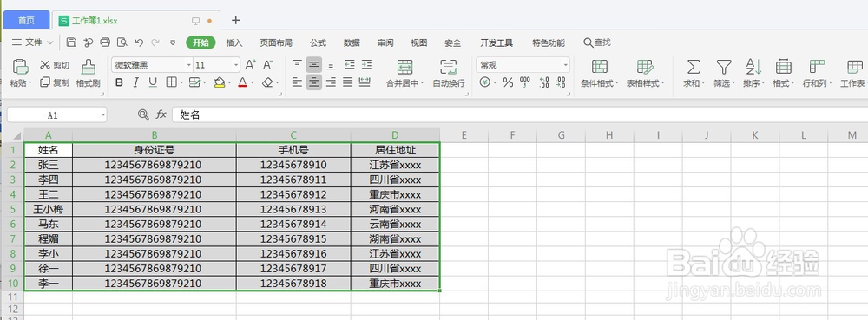Undo the last action

[139, 42]
